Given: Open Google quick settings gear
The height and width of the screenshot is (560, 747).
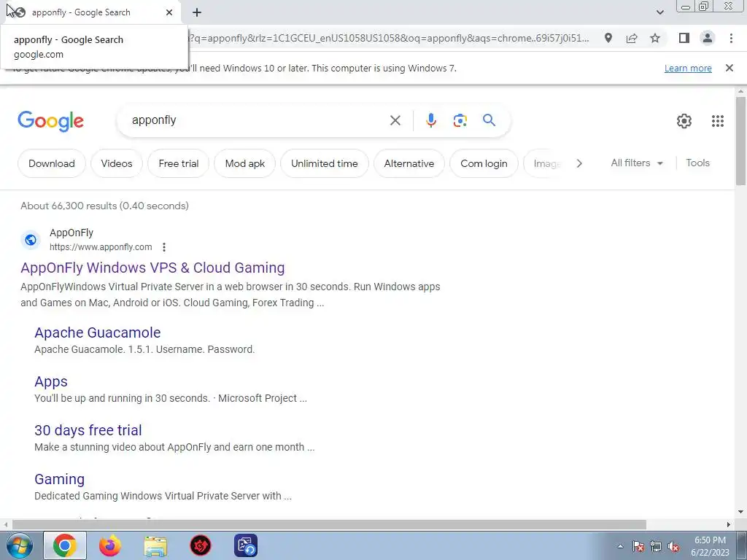Looking at the screenshot, I should pyautogui.click(x=684, y=121).
